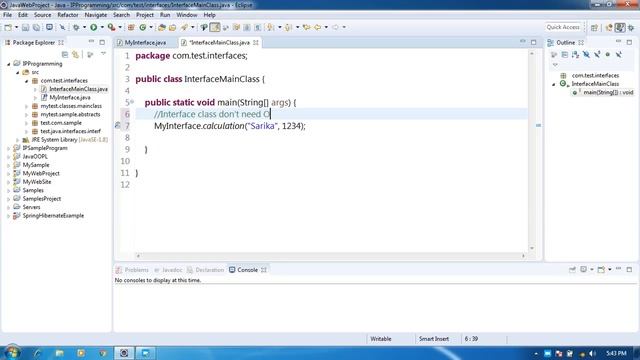
Task: Click the Quick Access field
Action: click(563, 27)
